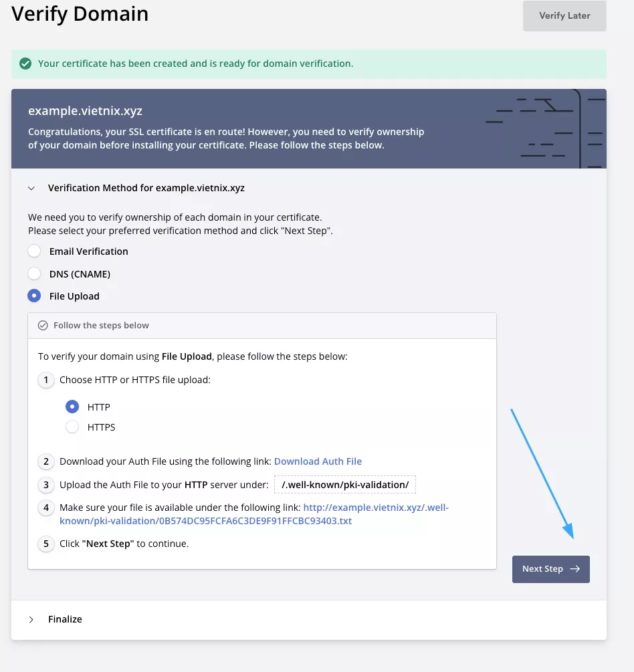The width and height of the screenshot is (634, 672).
Task: Click the green success checkmark icon
Action: click(25, 64)
